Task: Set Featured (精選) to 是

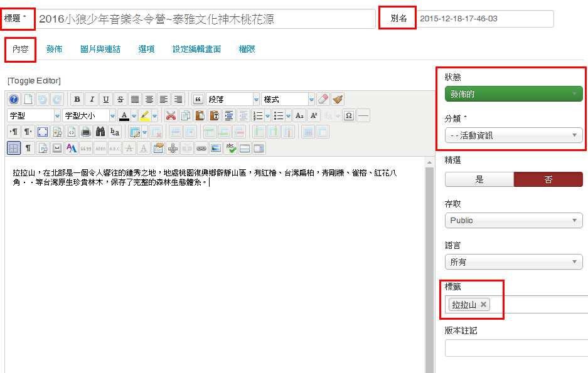Action: coord(479,179)
